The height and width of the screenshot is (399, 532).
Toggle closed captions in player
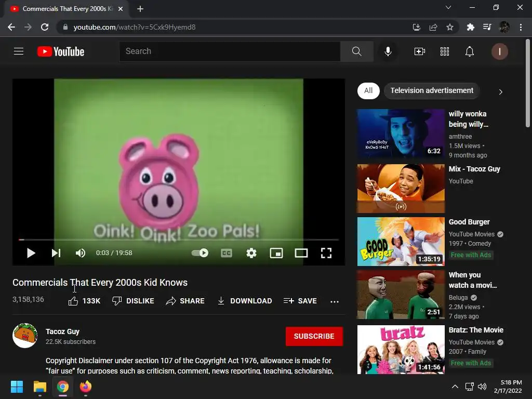[x=227, y=253]
